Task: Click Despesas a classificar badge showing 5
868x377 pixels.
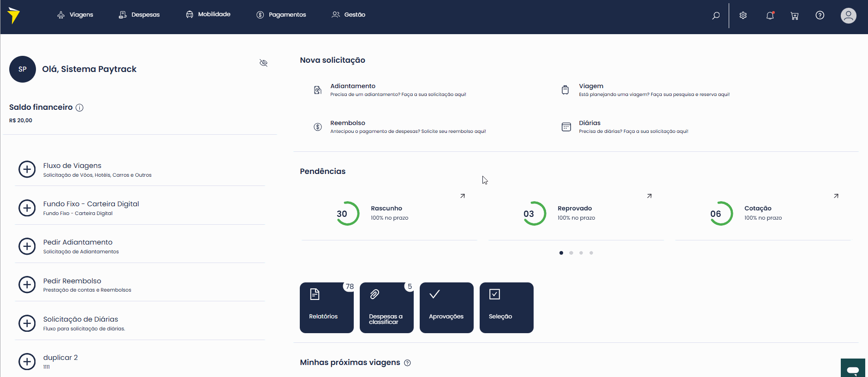Action: 410,287
